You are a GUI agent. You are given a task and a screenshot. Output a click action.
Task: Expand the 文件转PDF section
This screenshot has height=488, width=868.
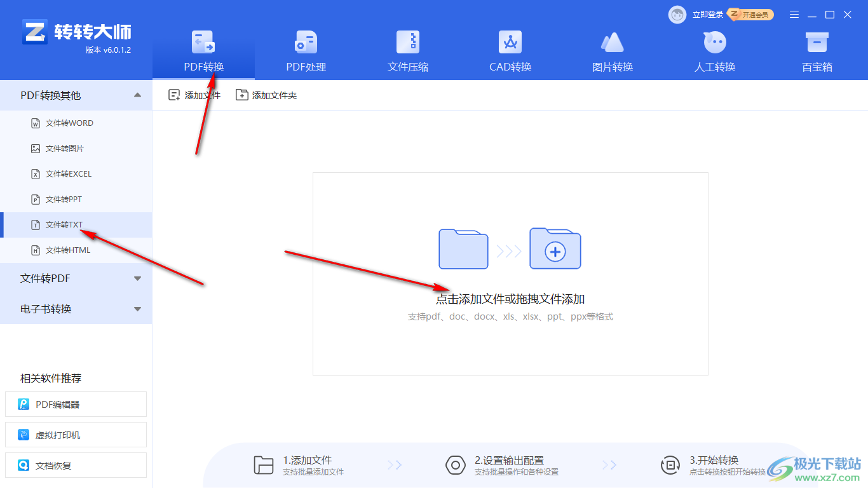point(76,278)
